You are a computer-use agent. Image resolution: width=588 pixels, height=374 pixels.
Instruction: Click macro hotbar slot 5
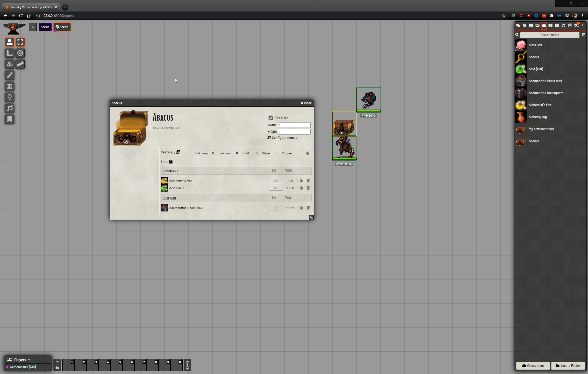pos(116,365)
